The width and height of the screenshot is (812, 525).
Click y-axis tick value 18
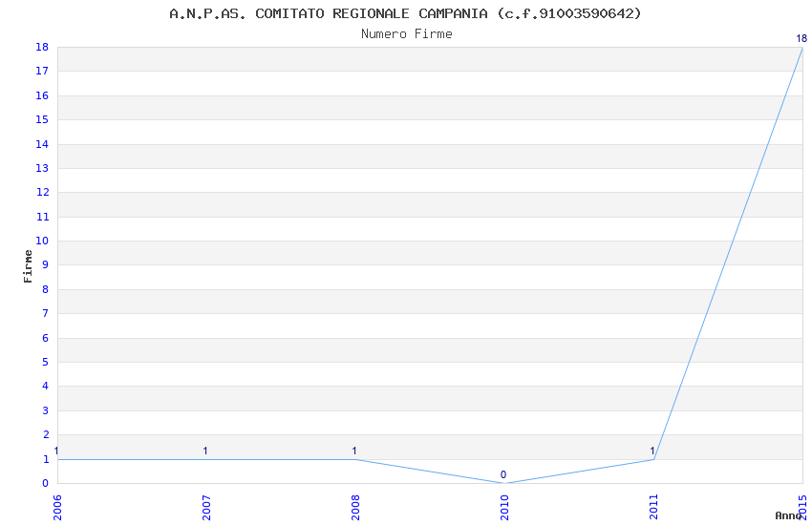42,47
